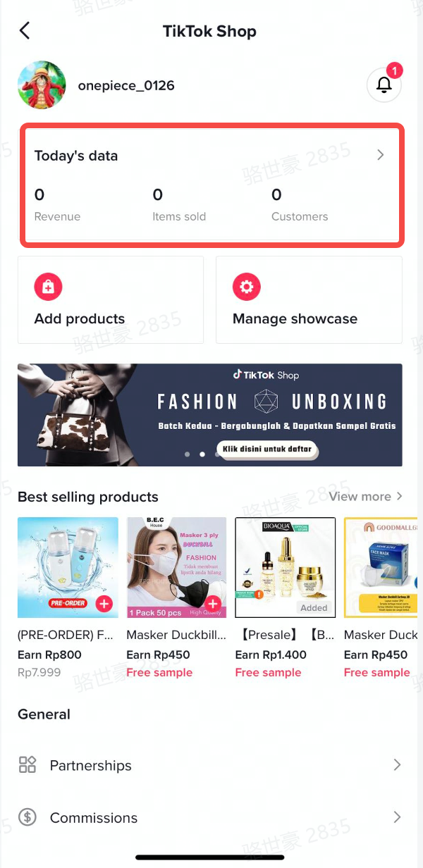Open the notification bell icon
This screenshot has height=868, width=423.
pyautogui.click(x=384, y=85)
